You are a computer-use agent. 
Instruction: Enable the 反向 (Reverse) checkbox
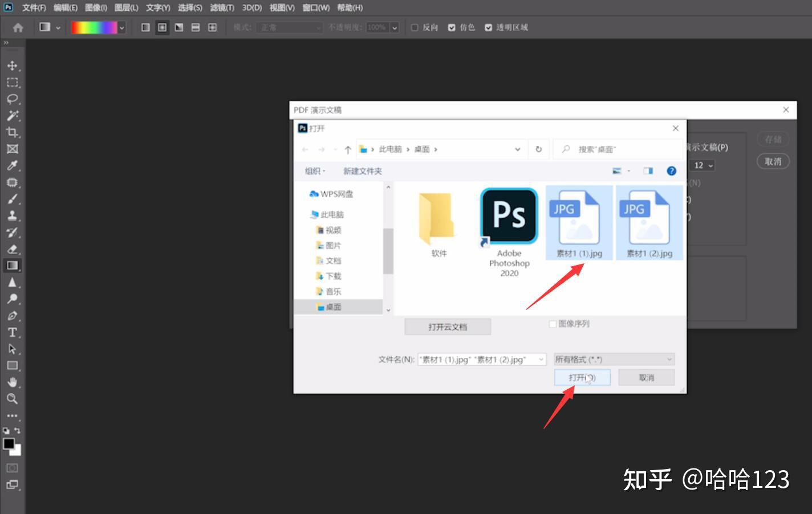click(415, 27)
